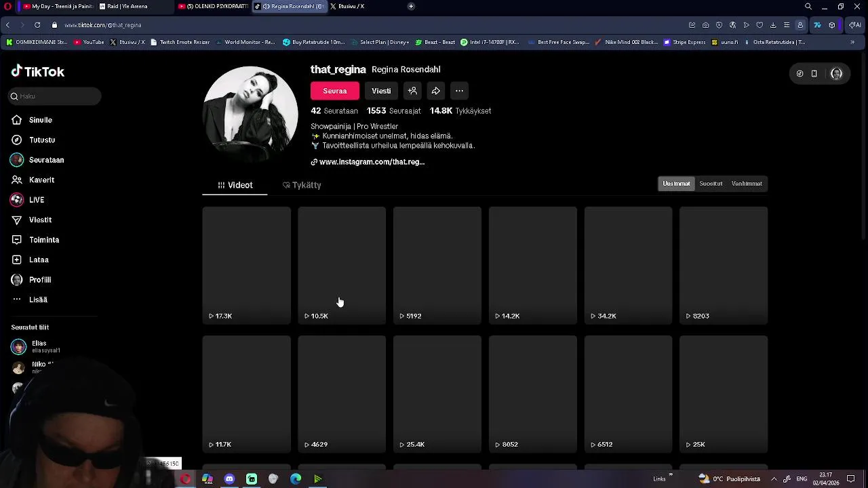Screen dimensions: 868x488
Task: Click the 7TV extension icon
Action: pyautogui.click(x=817, y=25)
